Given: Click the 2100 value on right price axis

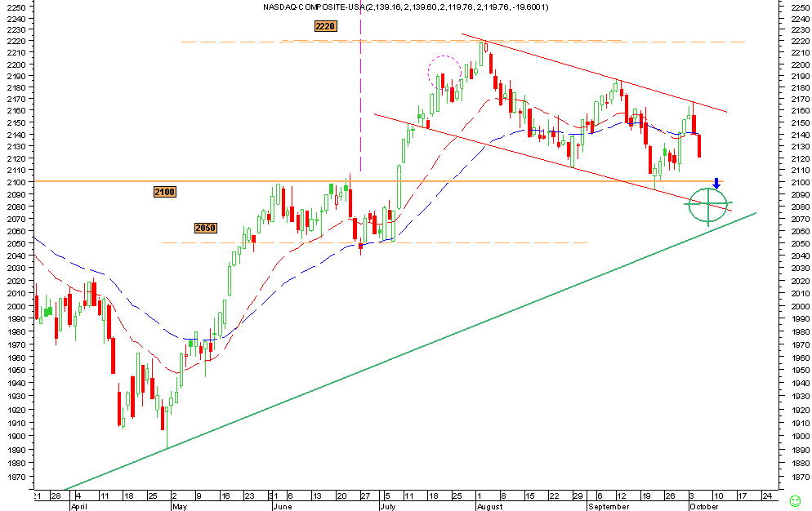Looking at the screenshot, I should (801, 182).
